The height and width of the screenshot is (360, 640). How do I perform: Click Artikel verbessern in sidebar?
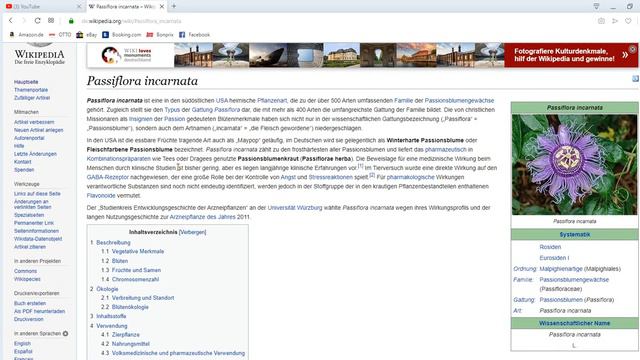(x=34, y=122)
